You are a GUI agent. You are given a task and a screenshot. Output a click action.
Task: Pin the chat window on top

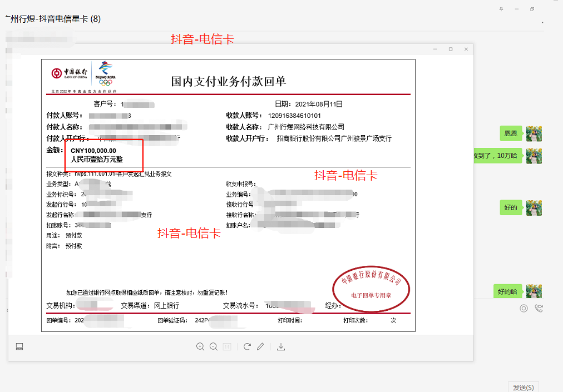tap(501, 9)
